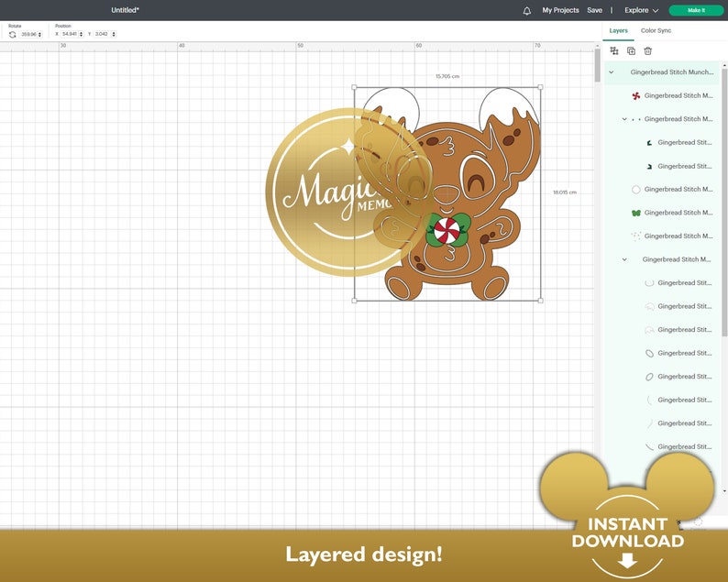
Task: Click the peppermint candy on the gingerbread design
Action: 447,230
